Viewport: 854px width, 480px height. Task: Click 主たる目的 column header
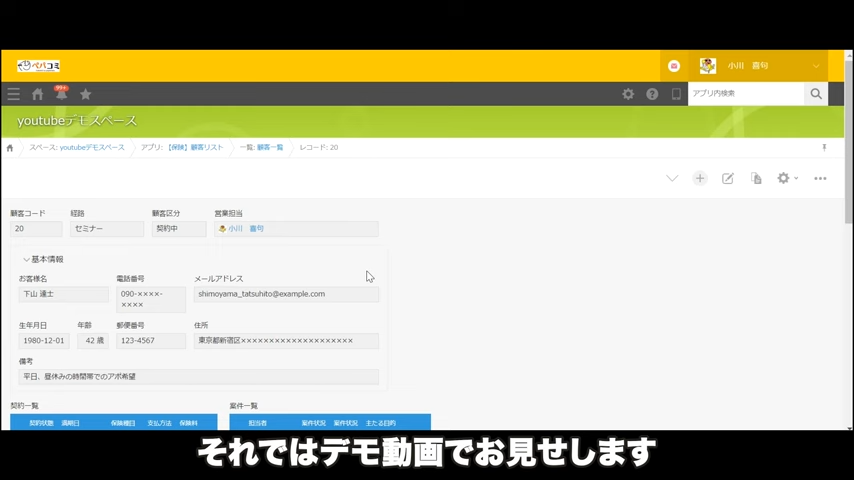coord(381,423)
